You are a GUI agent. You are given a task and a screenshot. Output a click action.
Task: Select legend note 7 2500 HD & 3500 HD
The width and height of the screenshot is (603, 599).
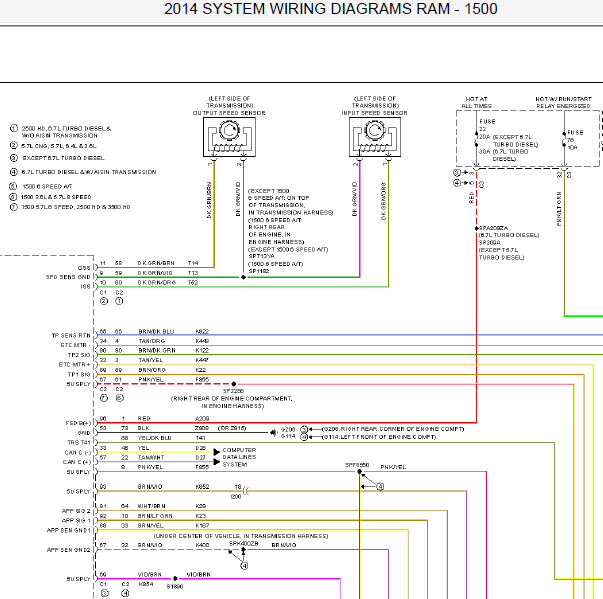tap(70, 207)
